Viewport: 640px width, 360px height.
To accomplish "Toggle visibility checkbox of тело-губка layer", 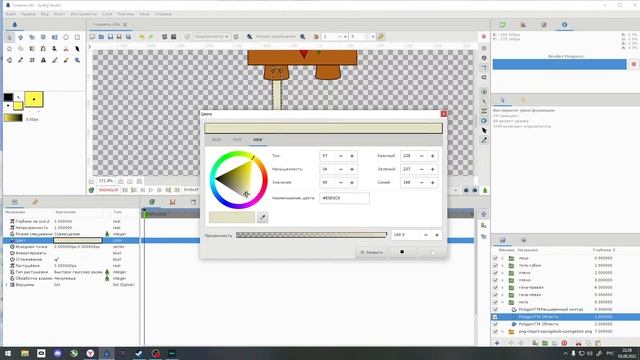I will tap(495, 265).
